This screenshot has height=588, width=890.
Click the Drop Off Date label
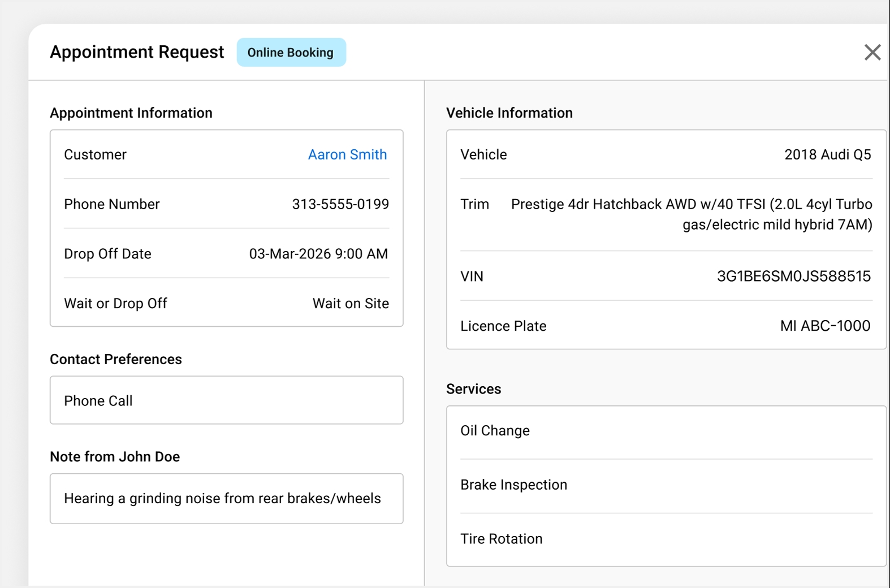107,254
